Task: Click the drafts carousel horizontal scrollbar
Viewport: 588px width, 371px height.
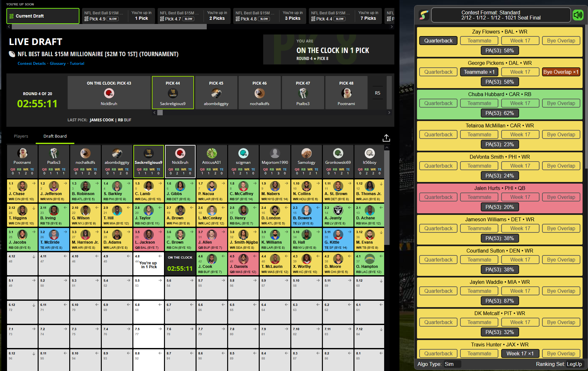Action: coord(109,27)
